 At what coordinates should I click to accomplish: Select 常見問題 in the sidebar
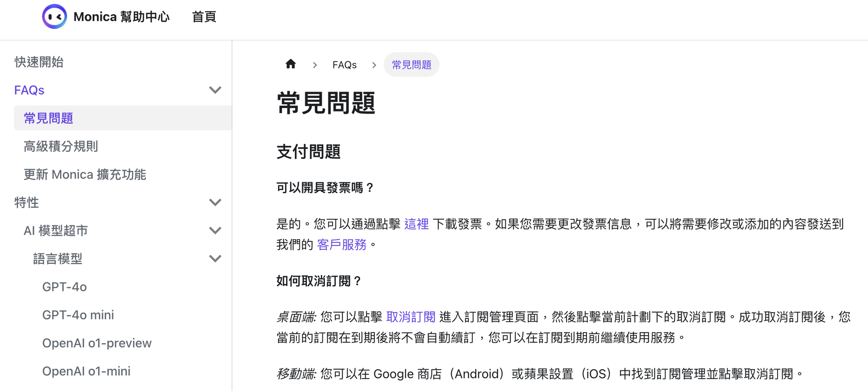point(48,118)
